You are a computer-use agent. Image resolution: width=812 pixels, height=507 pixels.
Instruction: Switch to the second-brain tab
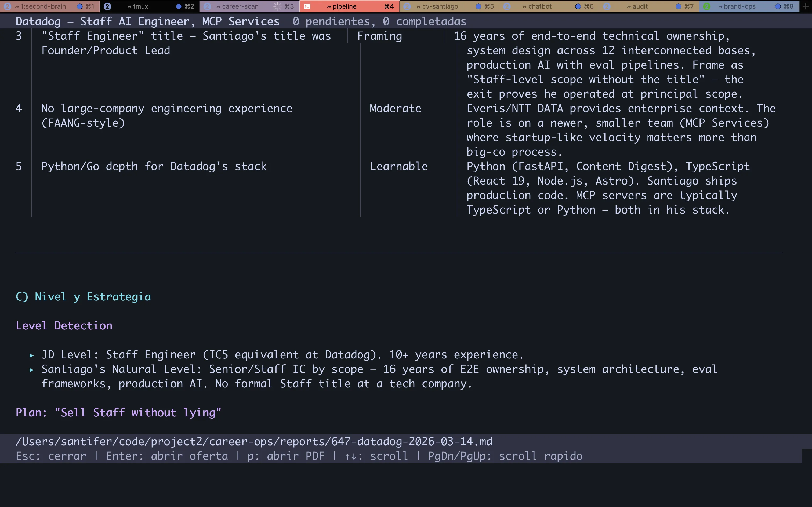pos(43,6)
